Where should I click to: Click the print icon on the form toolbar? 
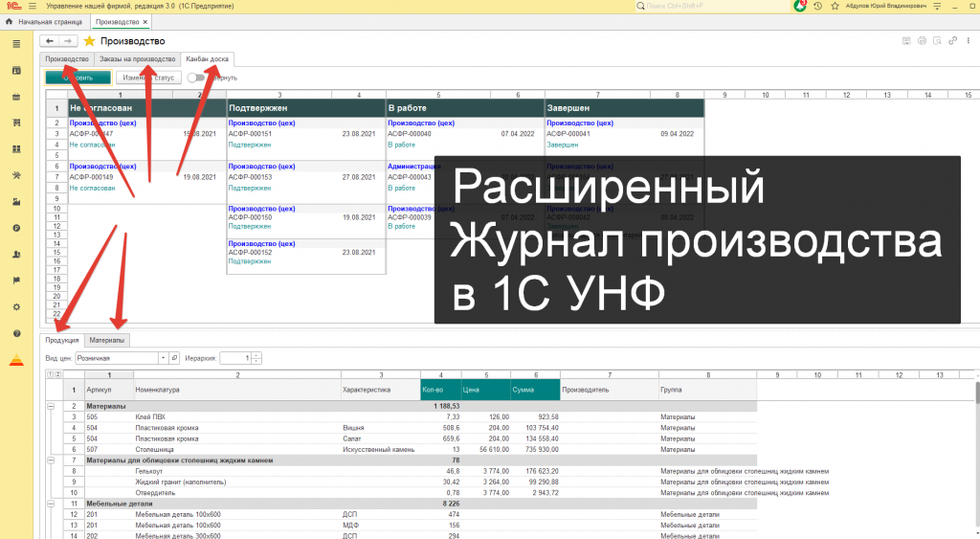922,40
